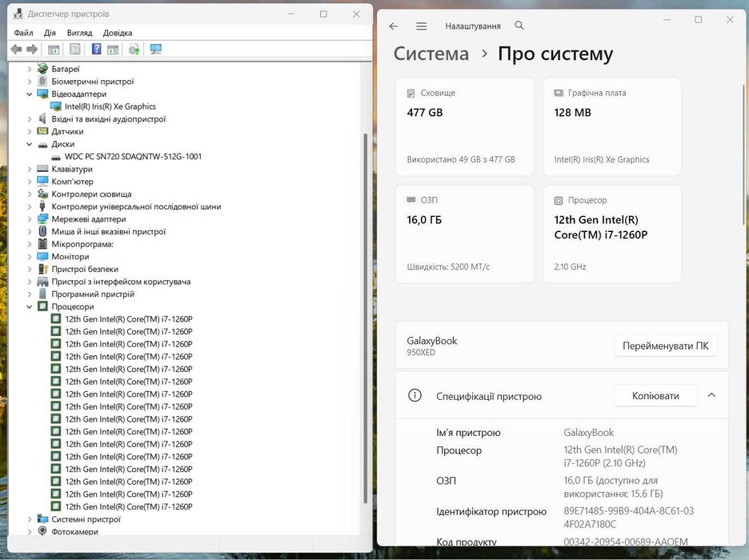Open the Сховище 477 GB card
749x560 pixels.
(465, 127)
